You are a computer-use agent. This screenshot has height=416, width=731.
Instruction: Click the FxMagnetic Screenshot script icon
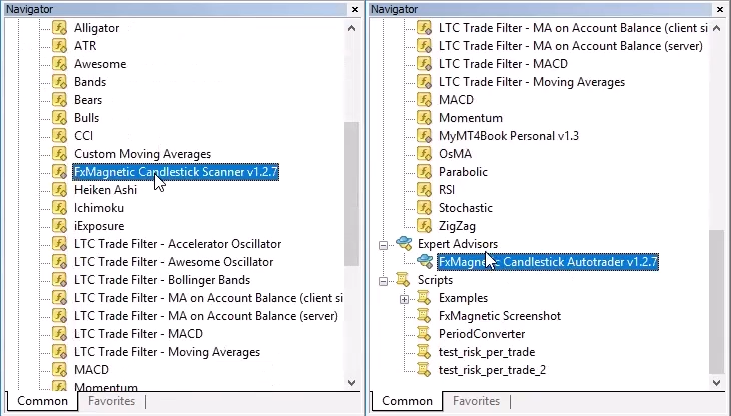[424, 316]
